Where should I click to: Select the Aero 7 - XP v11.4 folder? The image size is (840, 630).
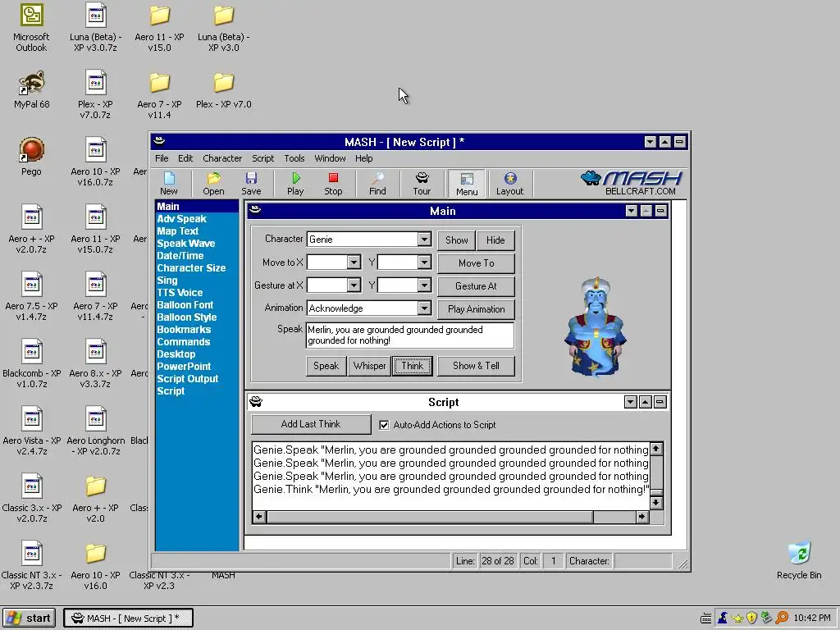click(160, 95)
